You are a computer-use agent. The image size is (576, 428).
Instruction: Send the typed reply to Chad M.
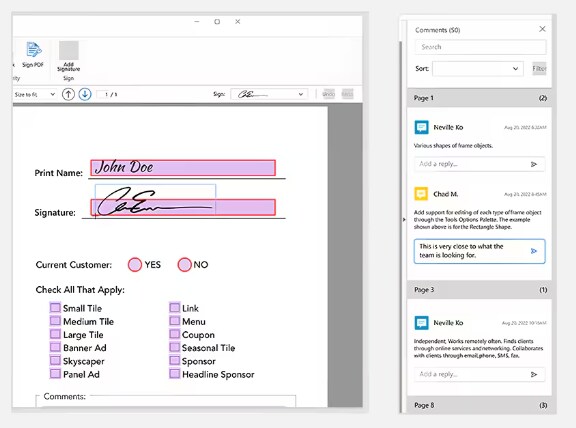(534, 251)
